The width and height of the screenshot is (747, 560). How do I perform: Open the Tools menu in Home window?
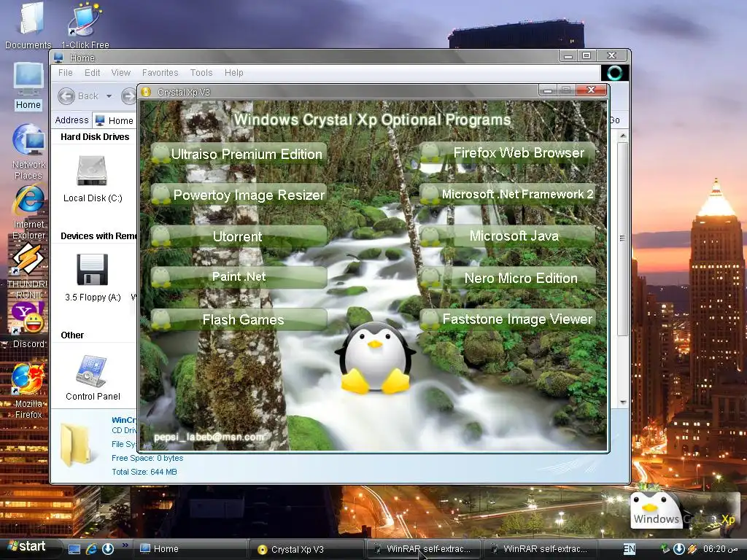(x=201, y=73)
